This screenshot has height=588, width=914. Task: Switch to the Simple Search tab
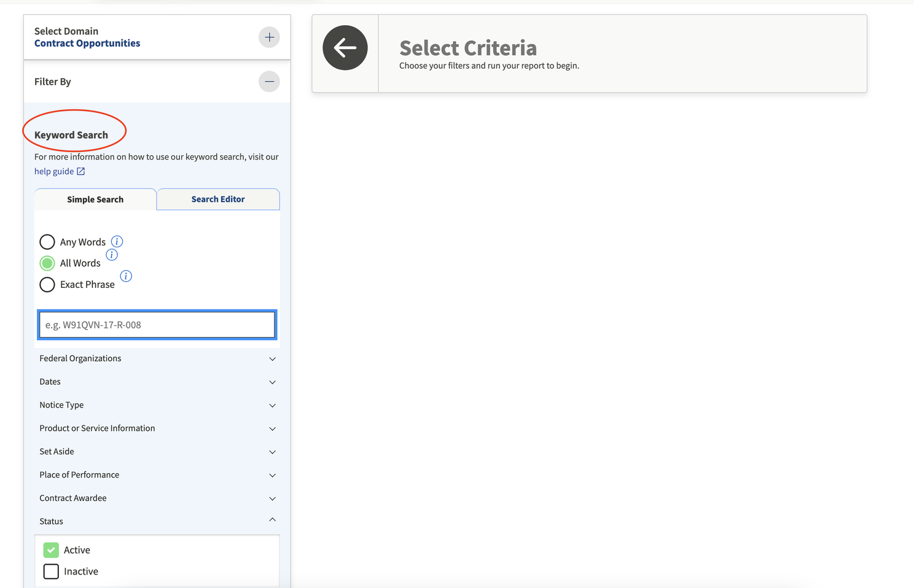tap(95, 199)
